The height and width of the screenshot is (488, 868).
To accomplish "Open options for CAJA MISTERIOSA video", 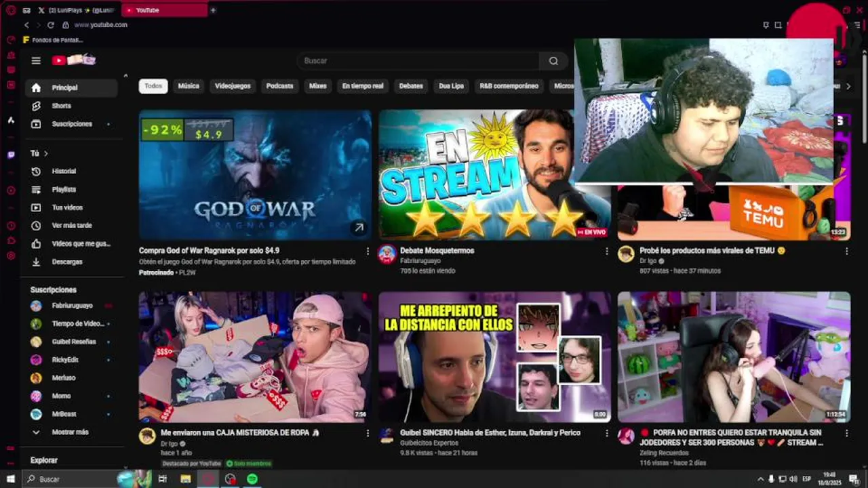I will point(368,433).
